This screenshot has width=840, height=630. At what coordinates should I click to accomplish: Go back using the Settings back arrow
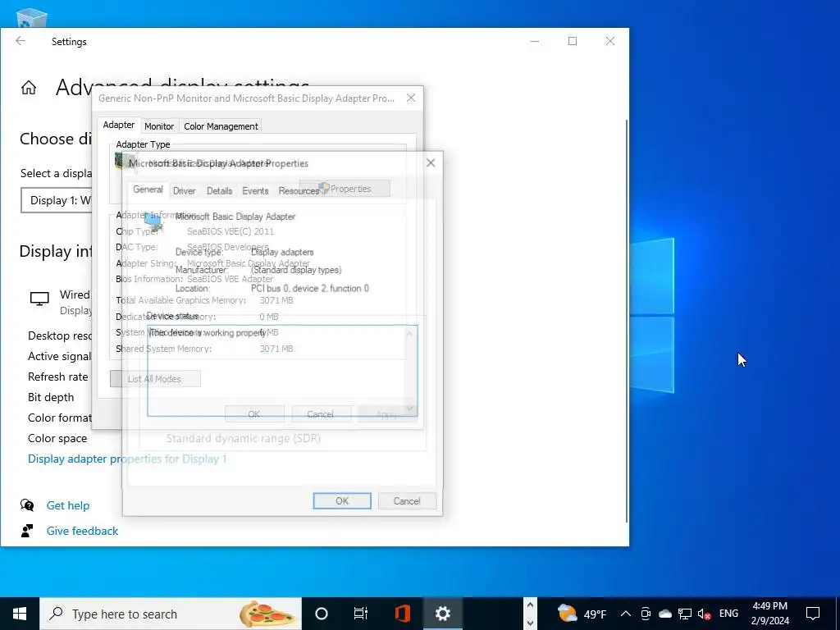click(x=21, y=41)
